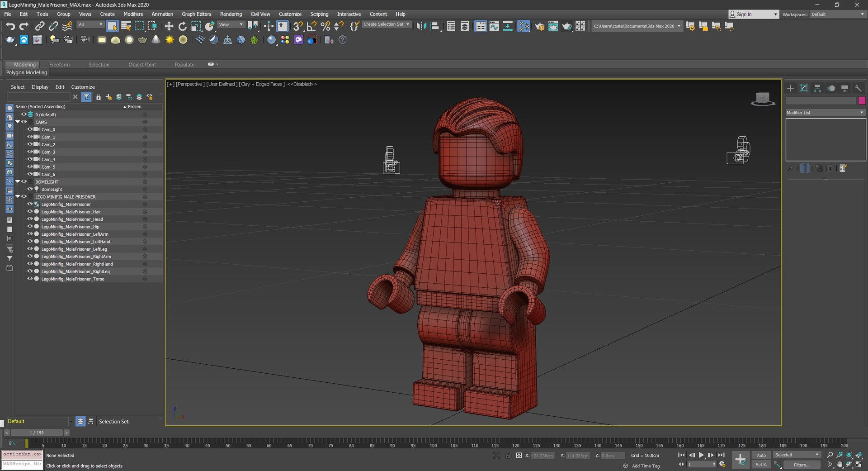Open the Modifiers menu

coord(133,14)
